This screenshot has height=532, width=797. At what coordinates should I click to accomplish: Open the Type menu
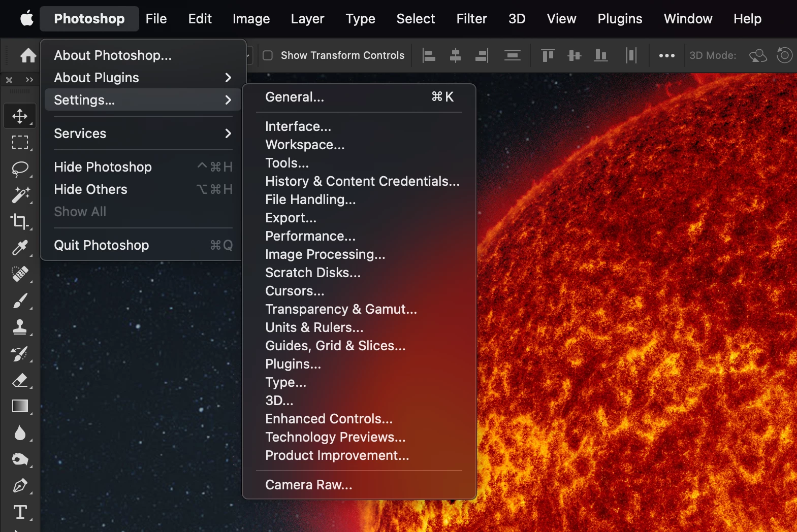pos(360,19)
